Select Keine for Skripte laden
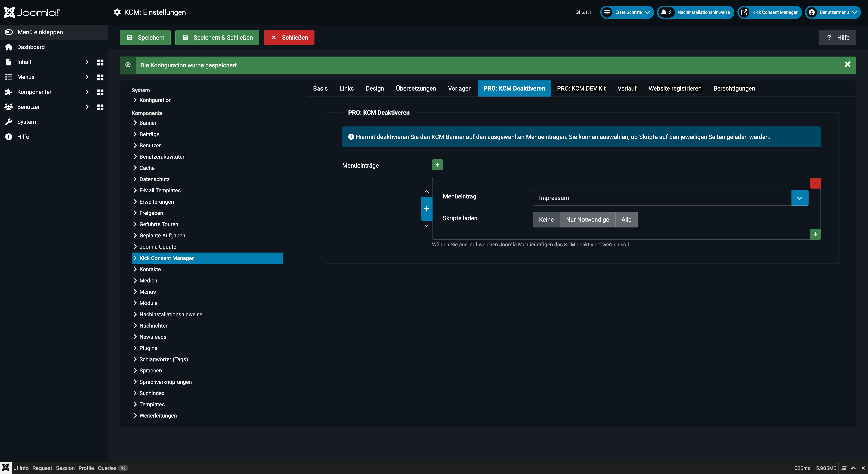The image size is (868, 474). pos(546,220)
